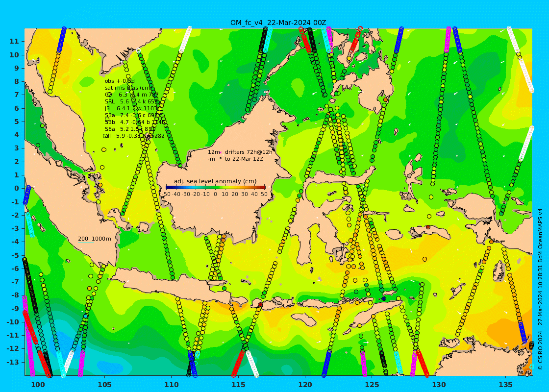Select the S3a satellite statistics row
549x392 pixels.
click(x=132, y=115)
